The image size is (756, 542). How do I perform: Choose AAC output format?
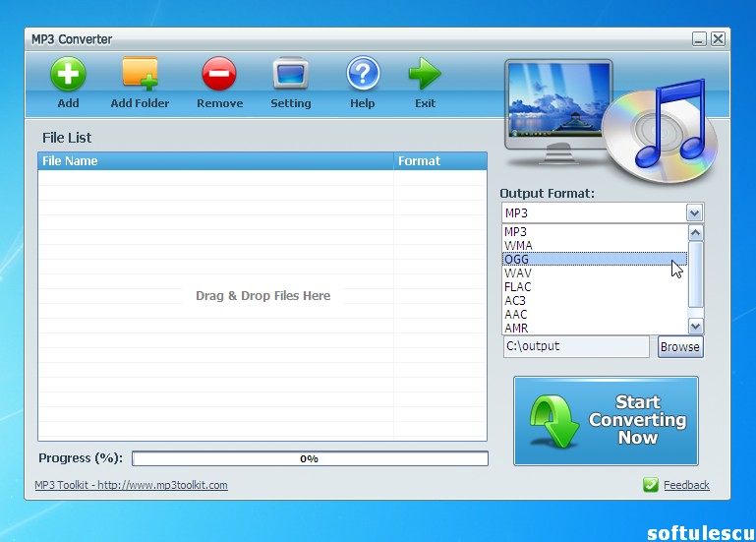point(595,314)
